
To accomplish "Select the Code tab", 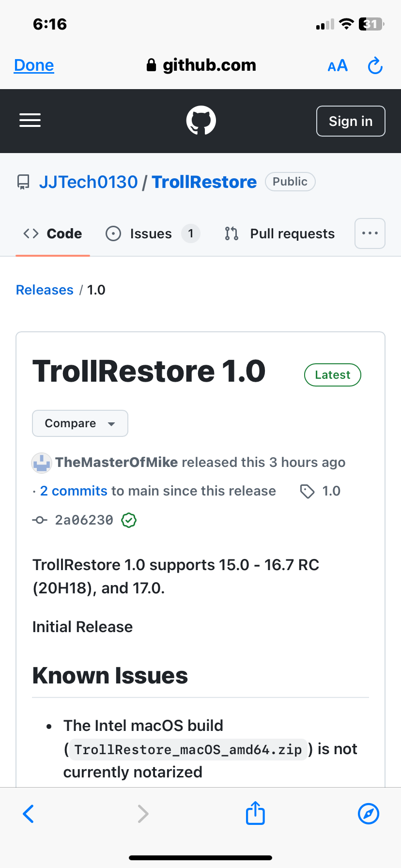I will (53, 233).
